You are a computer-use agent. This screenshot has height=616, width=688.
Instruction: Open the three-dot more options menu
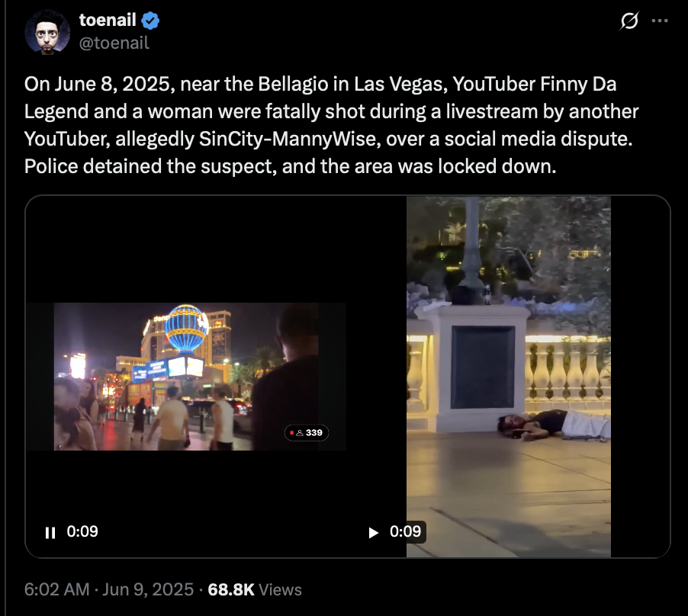click(660, 21)
